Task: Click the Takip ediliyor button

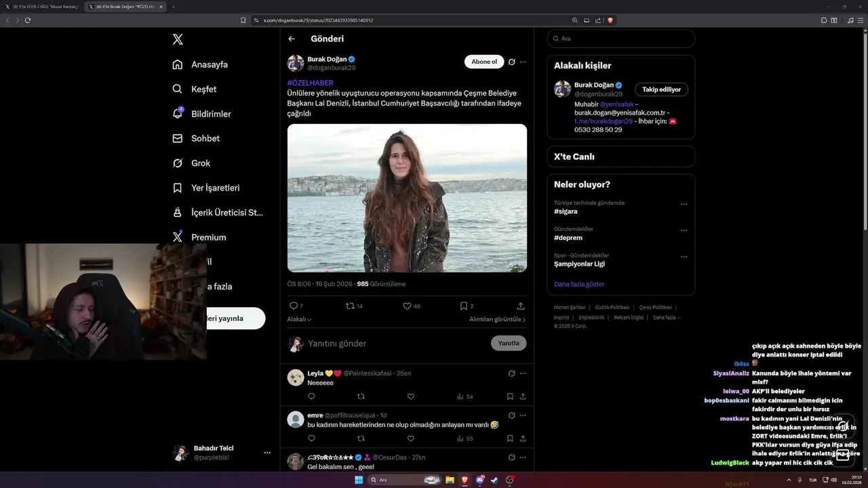Action: (x=661, y=89)
